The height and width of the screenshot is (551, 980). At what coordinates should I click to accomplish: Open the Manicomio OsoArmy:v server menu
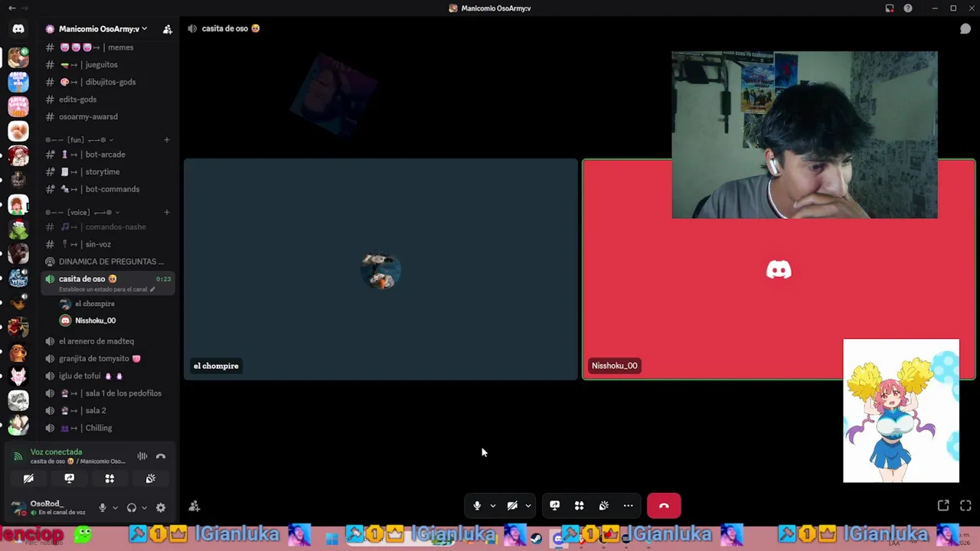tap(103, 29)
